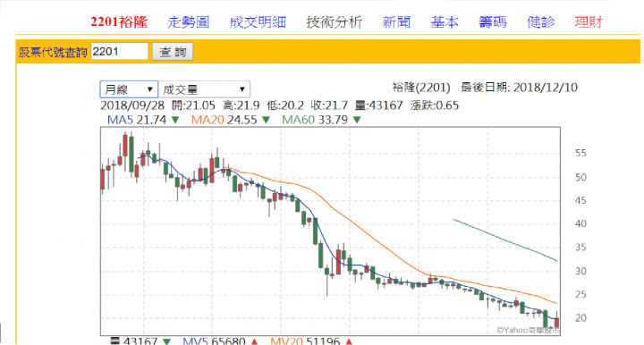
Task: Click the 收:21.7 closing price text
Action: coord(329,105)
